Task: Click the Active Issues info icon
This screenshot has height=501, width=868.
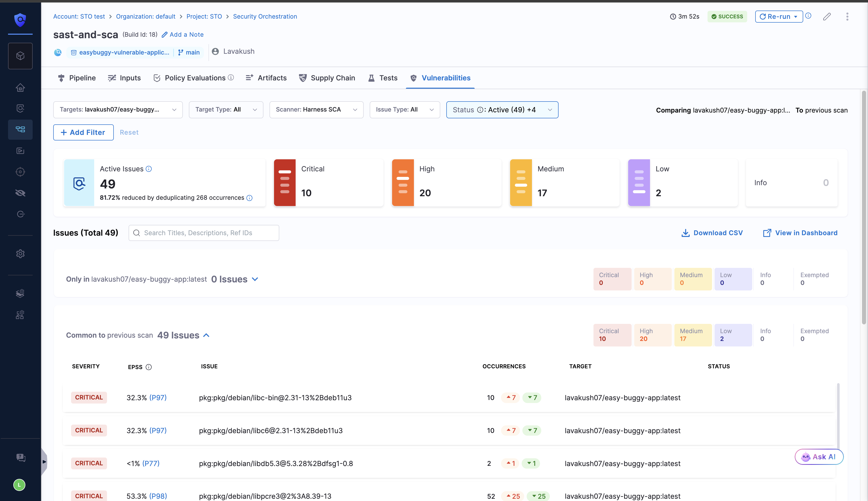Action: point(149,169)
